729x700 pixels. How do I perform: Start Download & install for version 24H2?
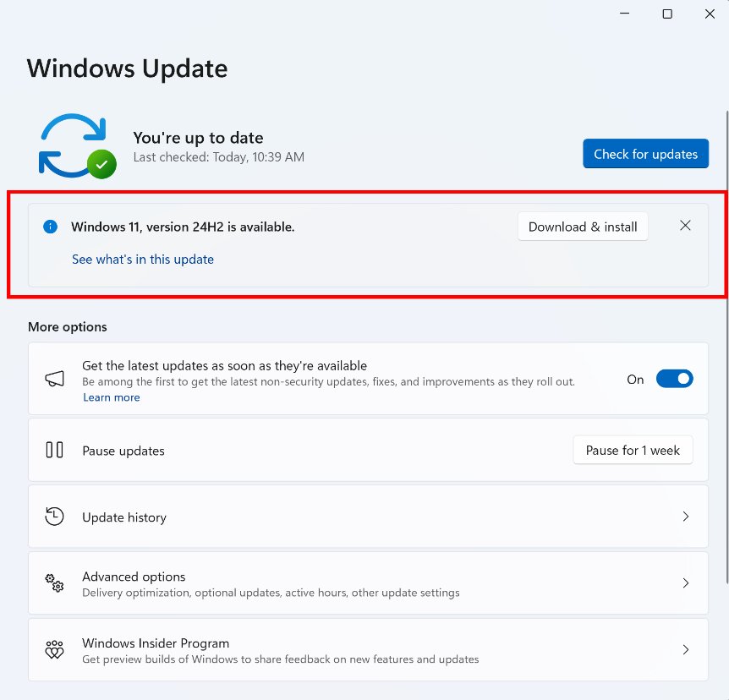(583, 227)
